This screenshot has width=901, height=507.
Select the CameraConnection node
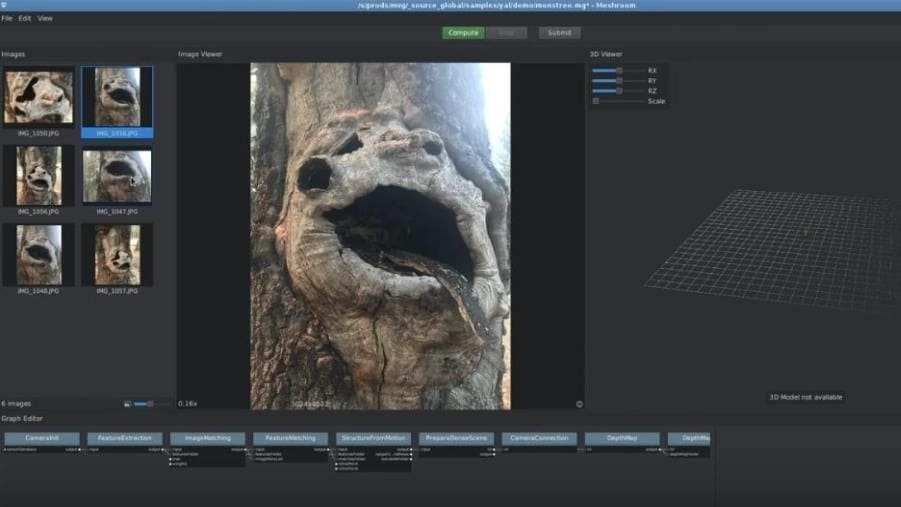click(539, 439)
